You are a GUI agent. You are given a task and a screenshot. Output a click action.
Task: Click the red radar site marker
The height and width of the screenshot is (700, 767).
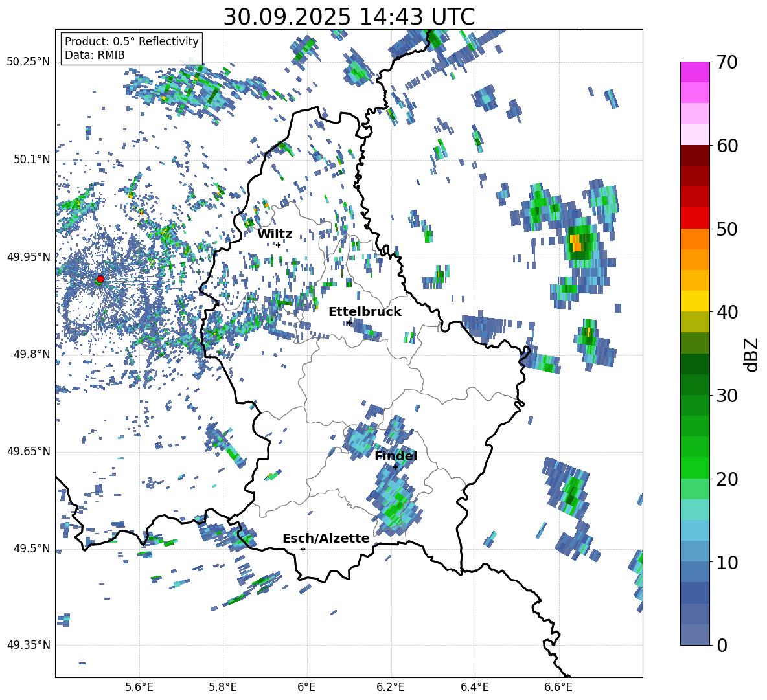coord(100,279)
